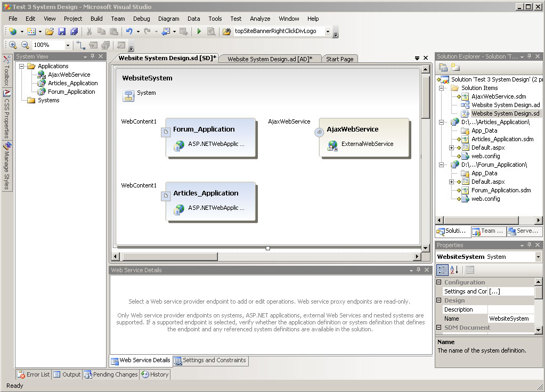
Task: Click Property Pages icon in Properties
Action: pos(469,269)
